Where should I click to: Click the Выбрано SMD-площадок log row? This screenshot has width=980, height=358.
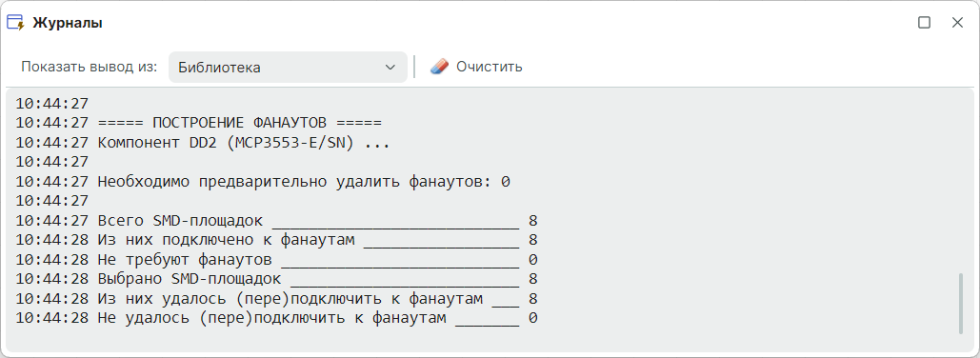tap(277, 279)
